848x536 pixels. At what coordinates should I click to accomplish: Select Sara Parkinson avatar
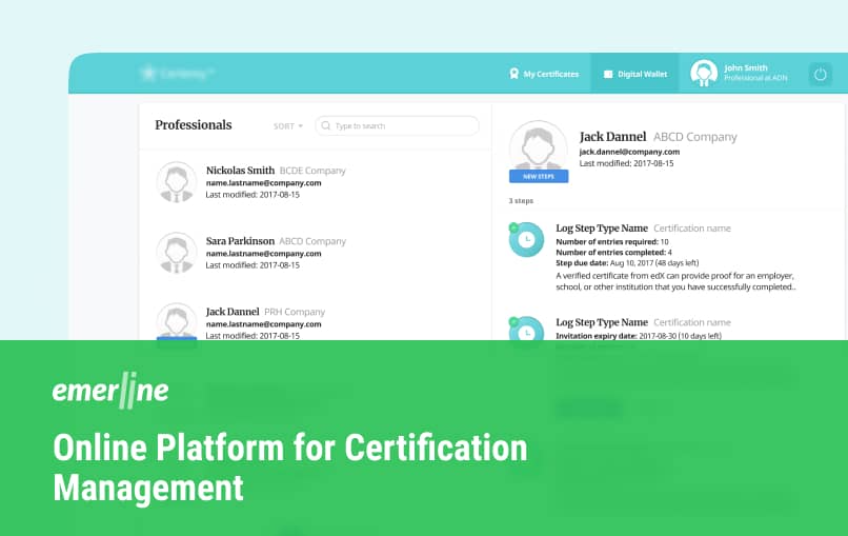point(176,253)
